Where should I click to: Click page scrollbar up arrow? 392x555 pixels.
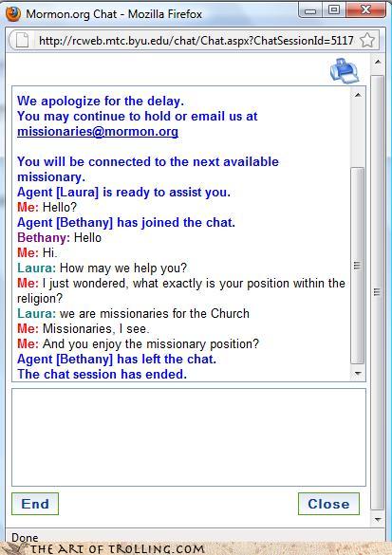coord(378,62)
